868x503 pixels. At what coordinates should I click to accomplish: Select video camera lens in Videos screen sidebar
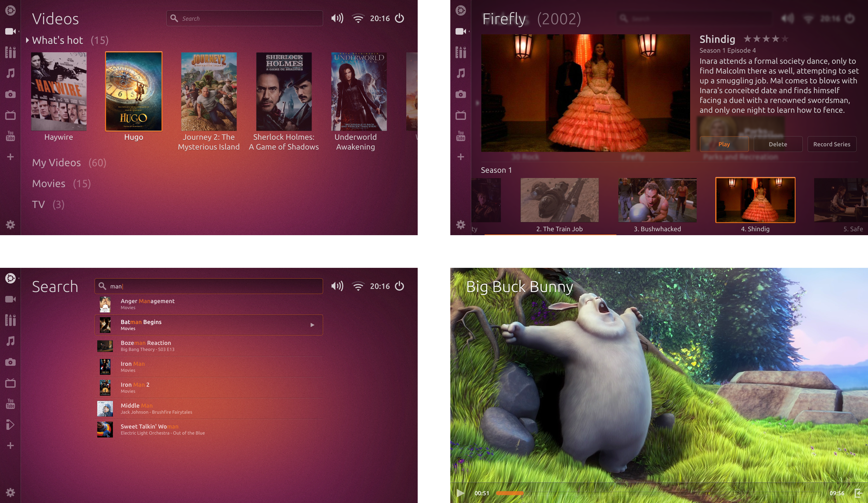pyautogui.click(x=10, y=31)
